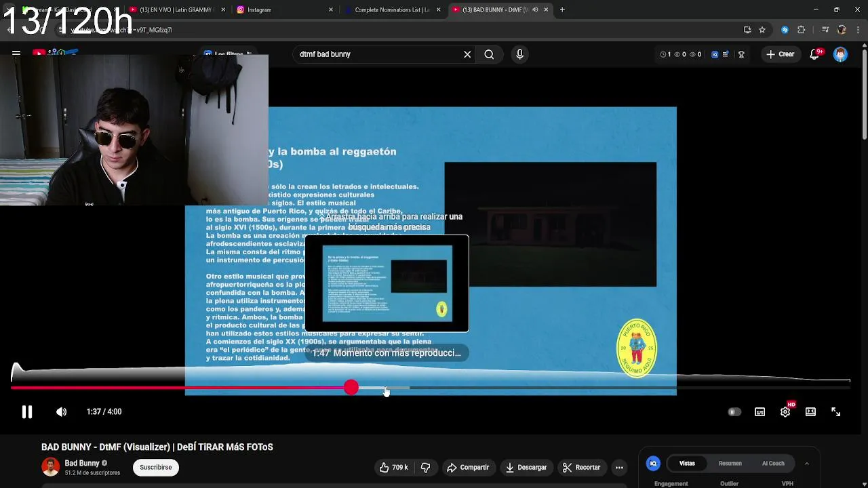Click the list icon next to IQ in header
The height and width of the screenshot is (488, 868).
(x=726, y=54)
